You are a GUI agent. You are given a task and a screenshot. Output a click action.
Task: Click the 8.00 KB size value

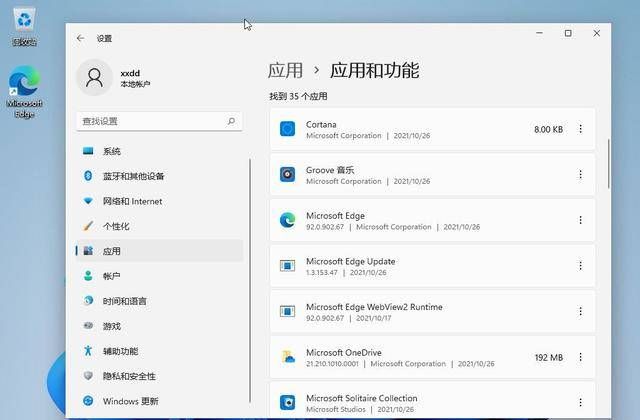coord(549,129)
